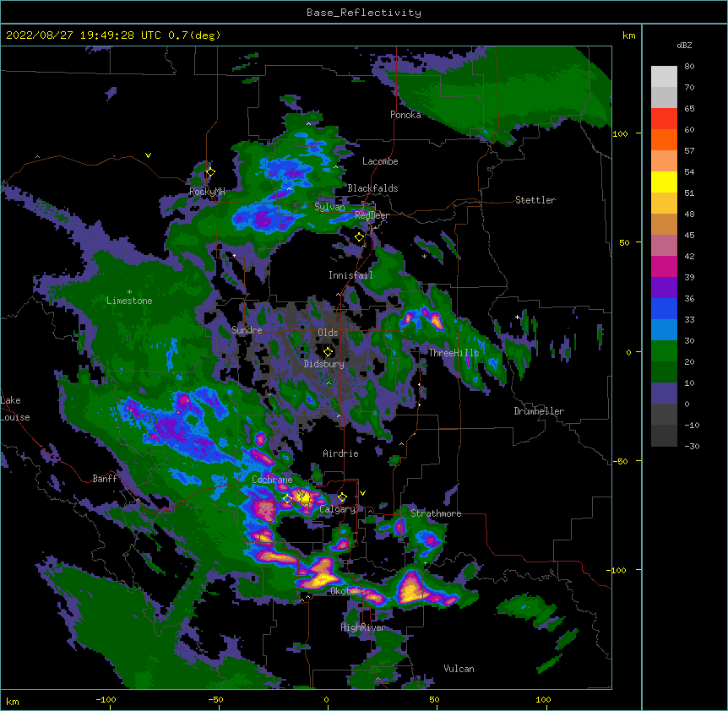Viewport: 728px width, 711px height.
Task: Click the Lacombe city label
Action: coord(380,161)
